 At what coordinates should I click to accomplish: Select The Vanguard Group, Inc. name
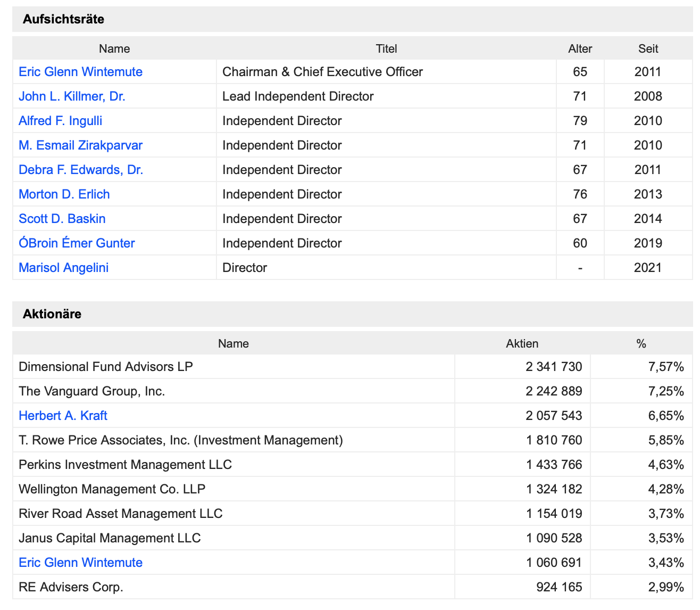[x=91, y=391]
